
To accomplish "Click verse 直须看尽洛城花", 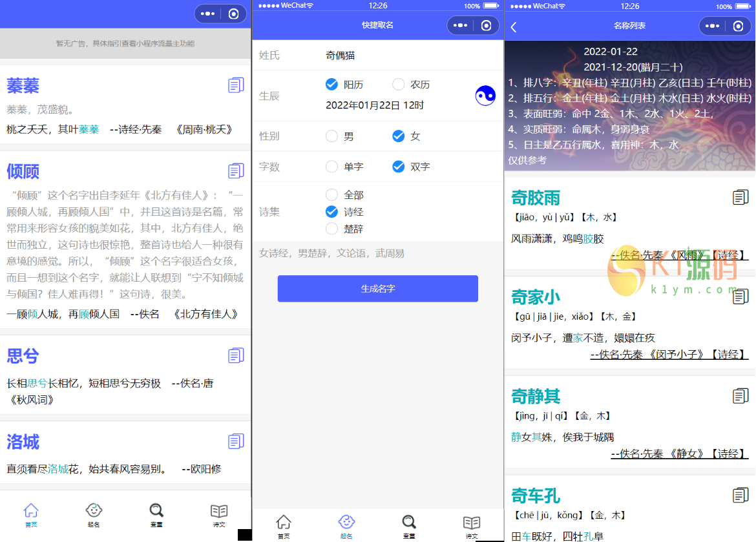I will tap(43, 469).
